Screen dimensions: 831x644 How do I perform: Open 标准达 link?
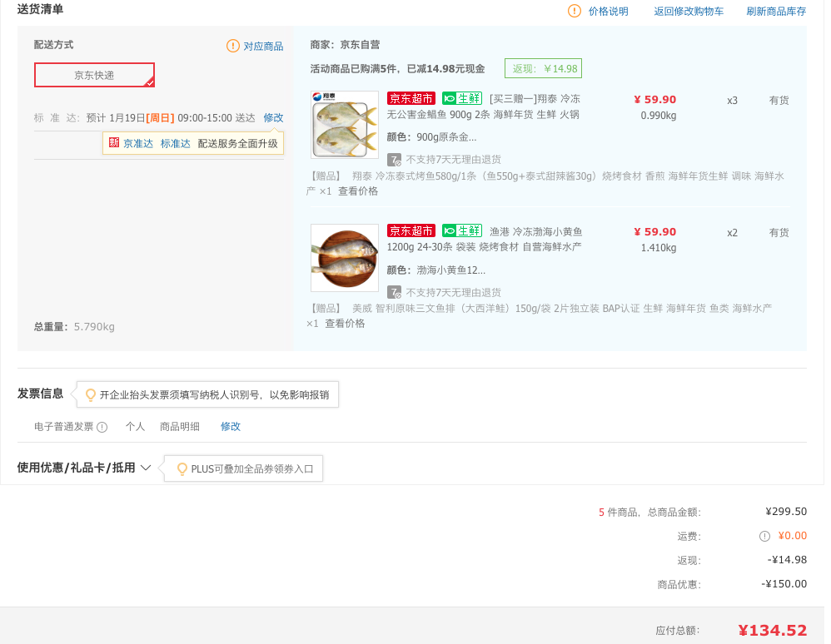(x=176, y=143)
